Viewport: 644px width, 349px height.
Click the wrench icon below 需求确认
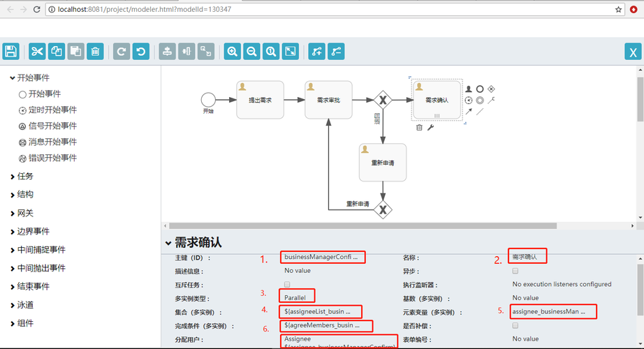430,128
